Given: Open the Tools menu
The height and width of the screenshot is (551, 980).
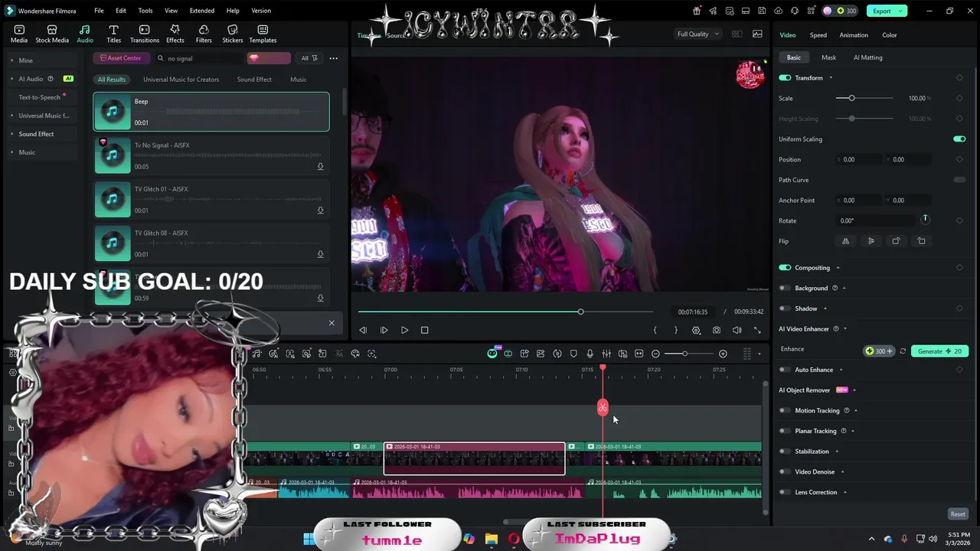Looking at the screenshot, I should coord(145,11).
